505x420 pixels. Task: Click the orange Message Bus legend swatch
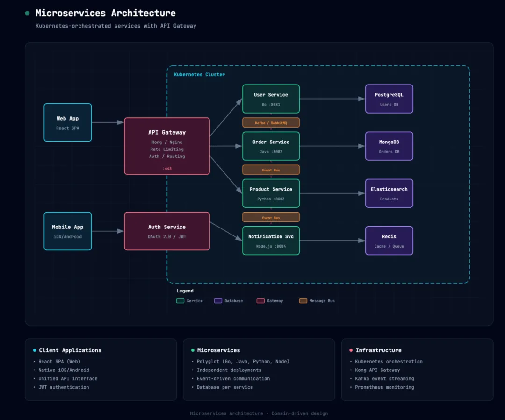(303, 301)
